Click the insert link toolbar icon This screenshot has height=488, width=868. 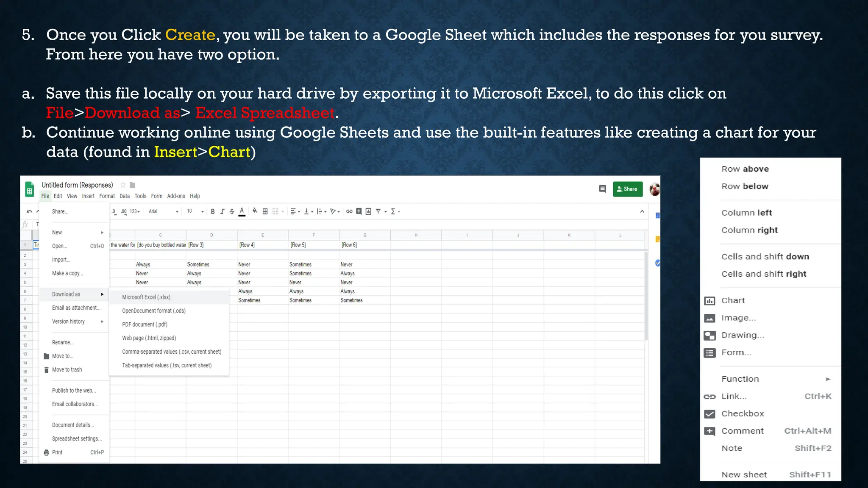[349, 211]
